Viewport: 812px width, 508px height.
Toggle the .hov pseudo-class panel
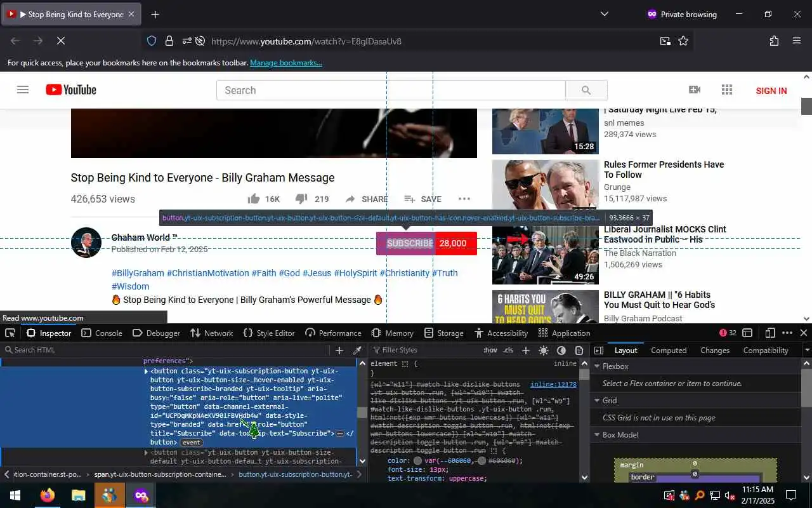coord(490,351)
